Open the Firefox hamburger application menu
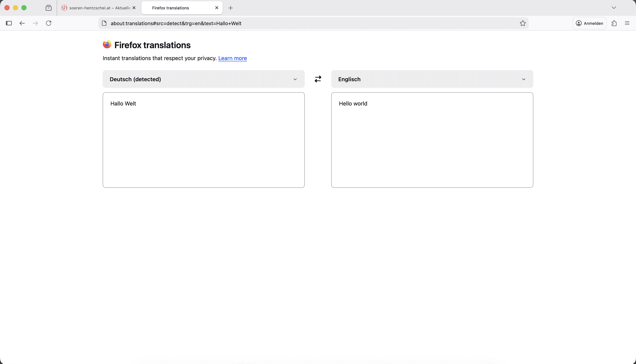This screenshot has height=364, width=636. 627,23
